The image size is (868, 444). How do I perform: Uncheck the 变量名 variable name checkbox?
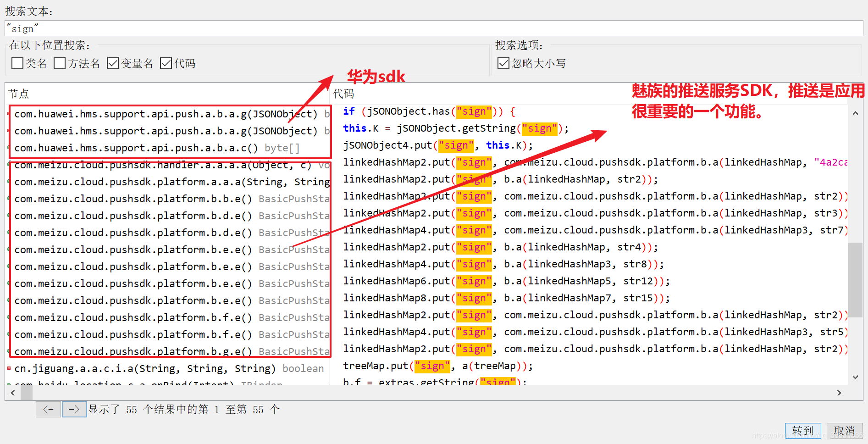pos(113,63)
